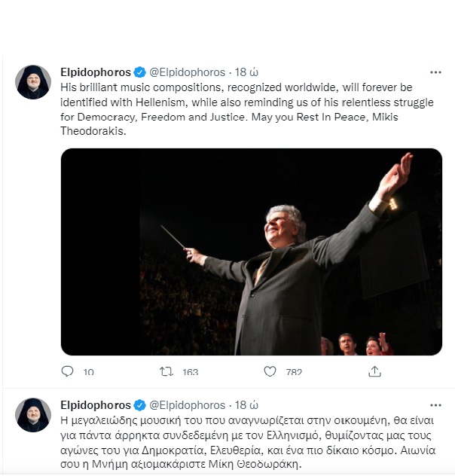Click verified badge on the first tweet
Image resolution: width=455 pixels, height=476 pixels.
coord(139,72)
